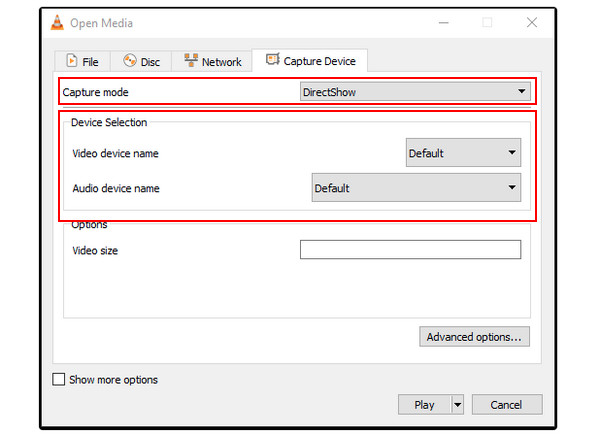Click the VLC cone icon in title bar
Screen dimensions: 600x435
[x=57, y=23]
